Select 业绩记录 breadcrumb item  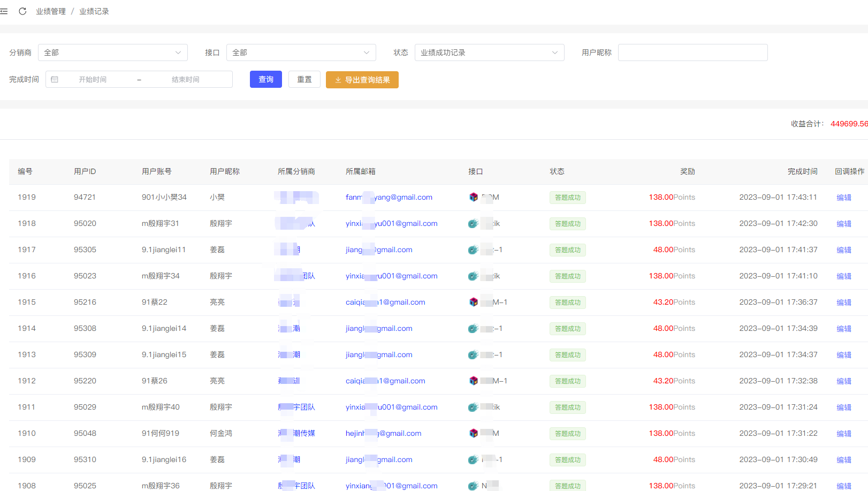pyautogui.click(x=94, y=11)
